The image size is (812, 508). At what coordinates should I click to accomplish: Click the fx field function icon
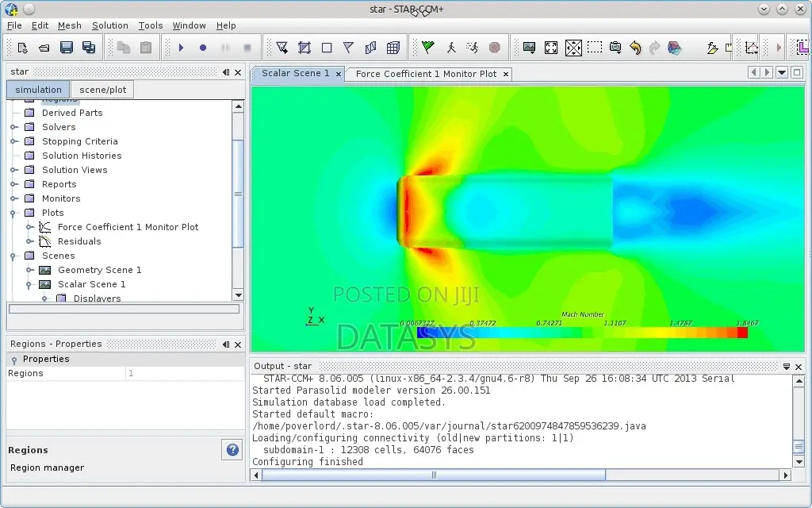[713, 48]
